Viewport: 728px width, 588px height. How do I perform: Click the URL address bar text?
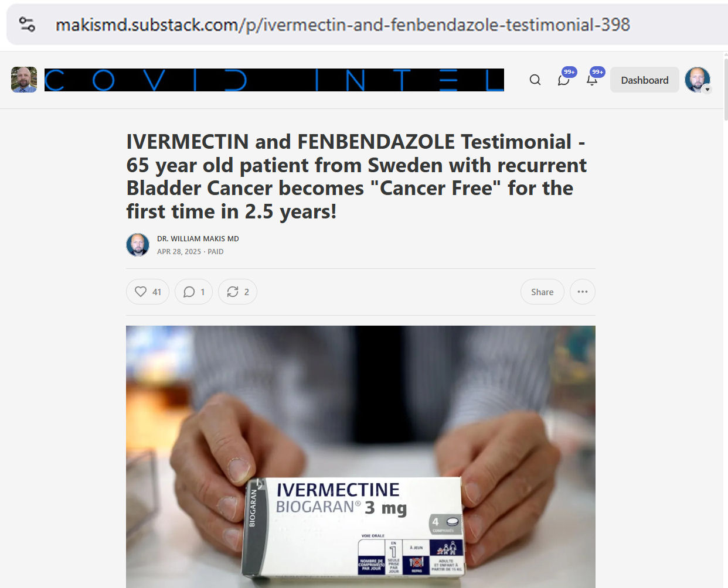click(343, 25)
